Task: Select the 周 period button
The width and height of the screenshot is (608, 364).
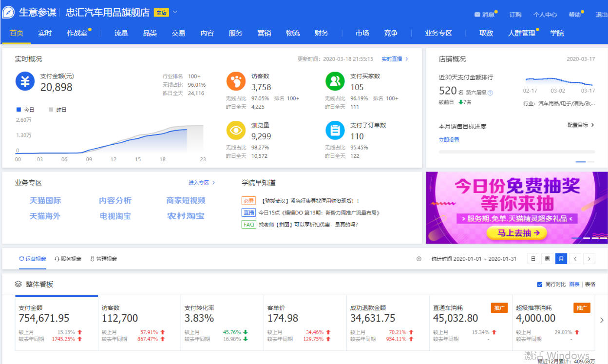Action: [547, 259]
